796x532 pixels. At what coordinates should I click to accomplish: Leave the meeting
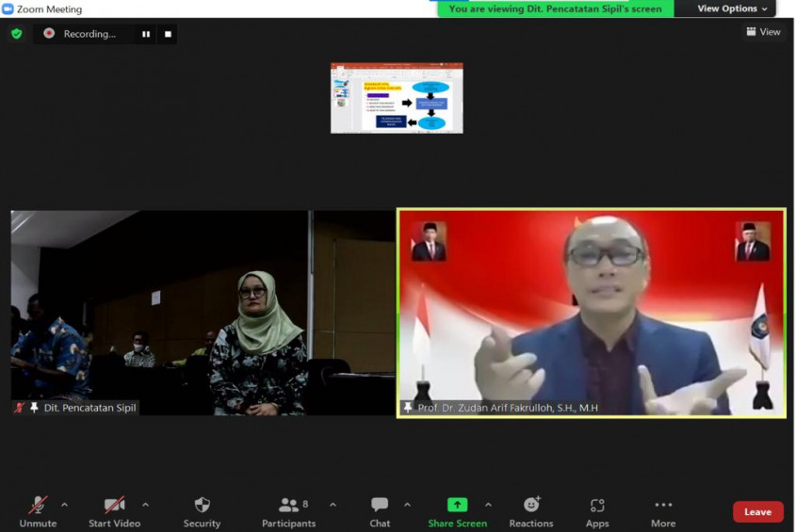click(757, 512)
